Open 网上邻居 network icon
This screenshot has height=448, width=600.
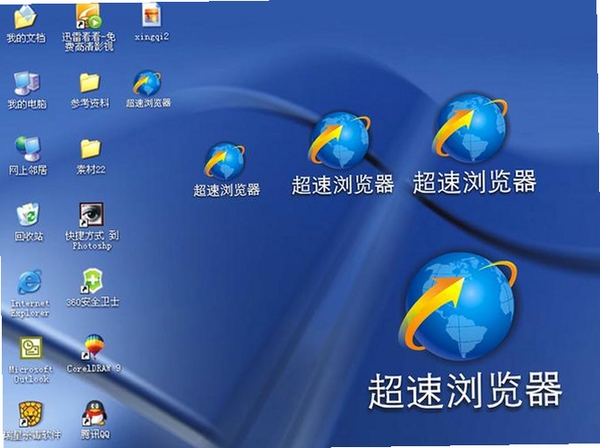(28, 149)
